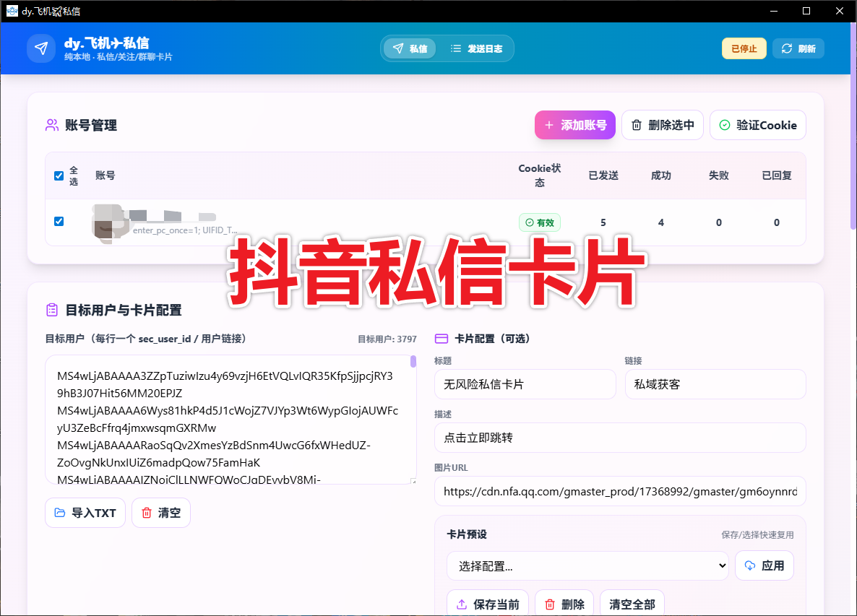The width and height of the screenshot is (857, 616).
Task: Click the people icon beside 账号管理
Action: [51, 125]
